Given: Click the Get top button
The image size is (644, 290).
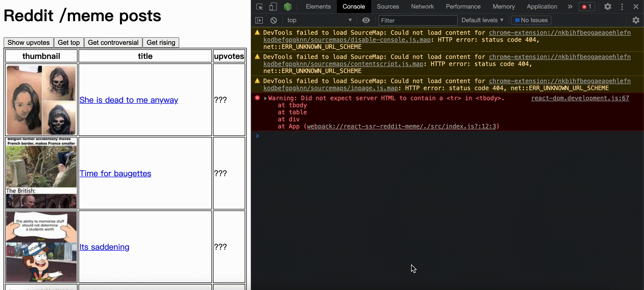Looking at the screenshot, I should point(69,43).
